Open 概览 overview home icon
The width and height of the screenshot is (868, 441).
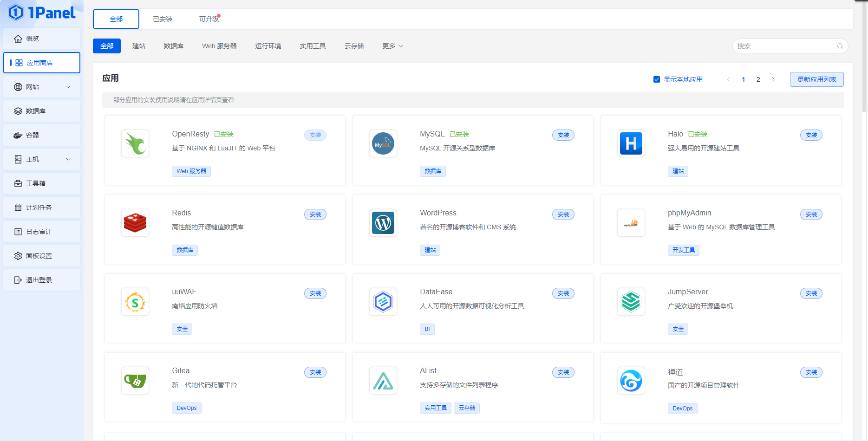pos(18,39)
